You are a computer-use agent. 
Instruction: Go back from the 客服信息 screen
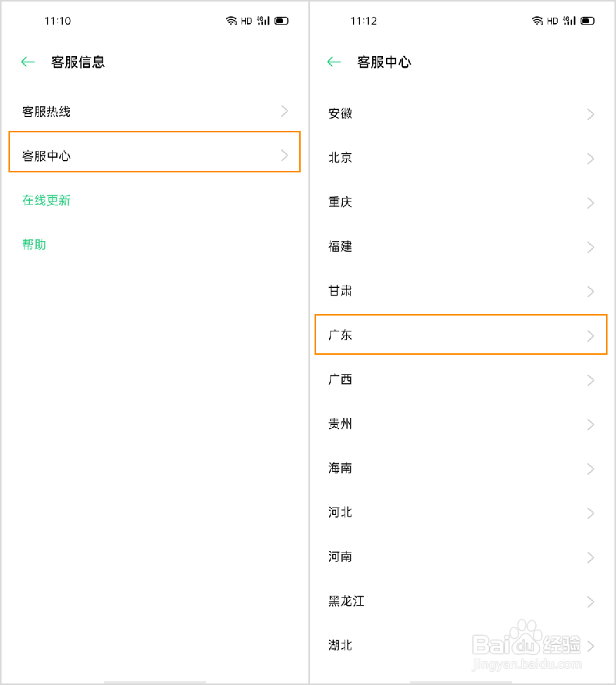pyautogui.click(x=28, y=62)
